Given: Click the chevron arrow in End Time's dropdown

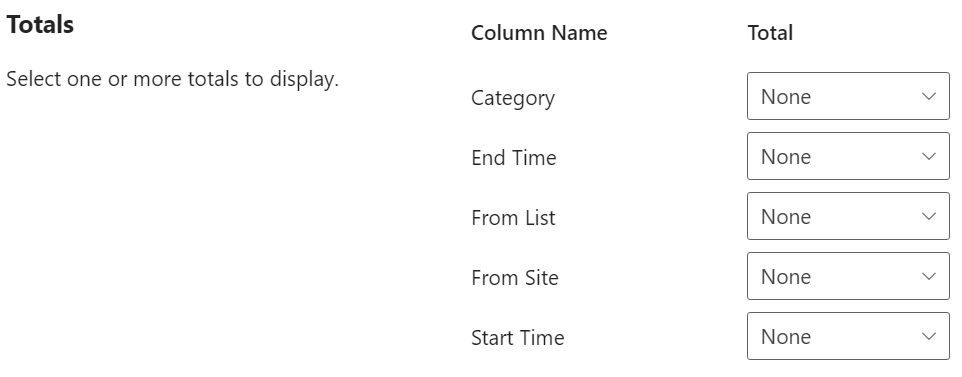Looking at the screenshot, I should coord(929,157).
